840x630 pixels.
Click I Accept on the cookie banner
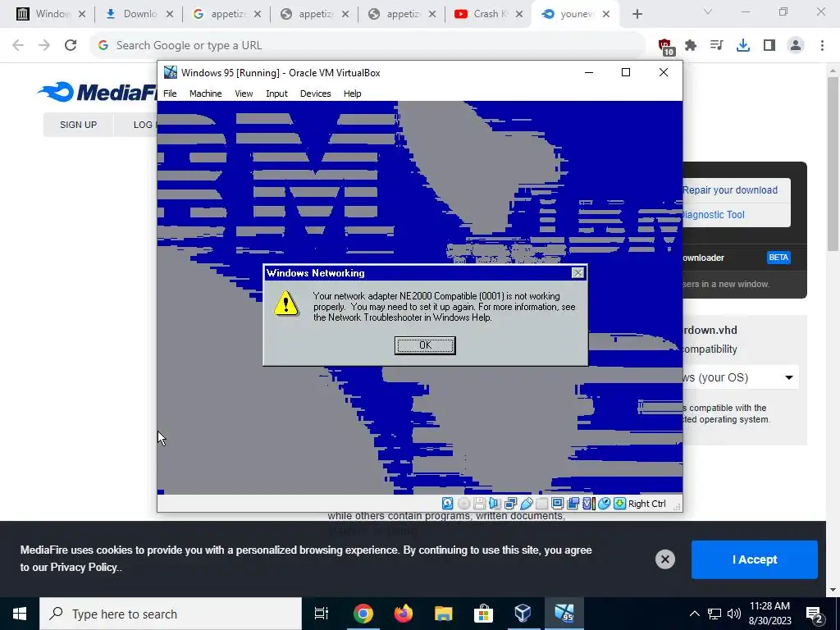[x=755, y=559]
